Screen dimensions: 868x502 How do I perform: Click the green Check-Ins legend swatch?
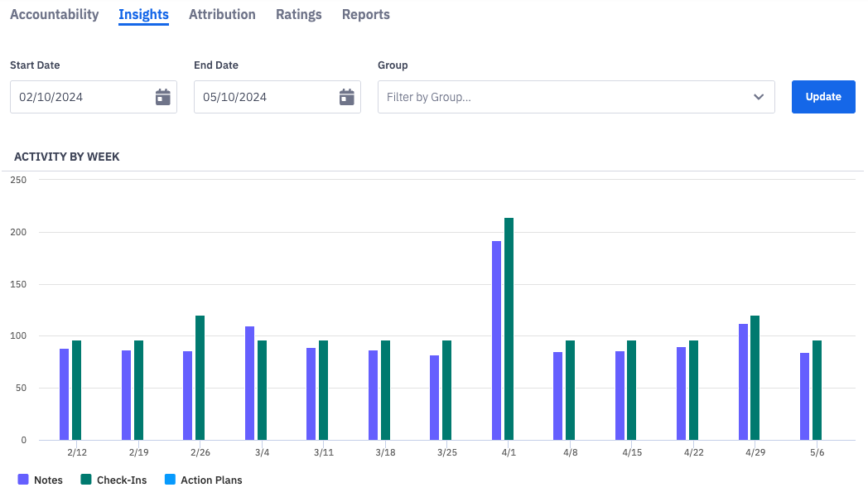point(86,480)
